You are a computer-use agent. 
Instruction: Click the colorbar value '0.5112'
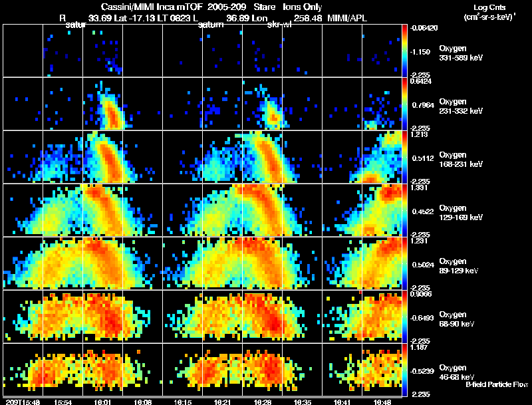tap(423, 158)
